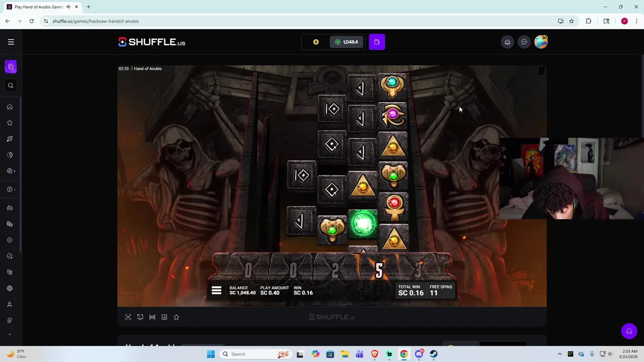Click the Windows taskbar Search box
The image size is (644, 362).
click(x=257, y=354)
